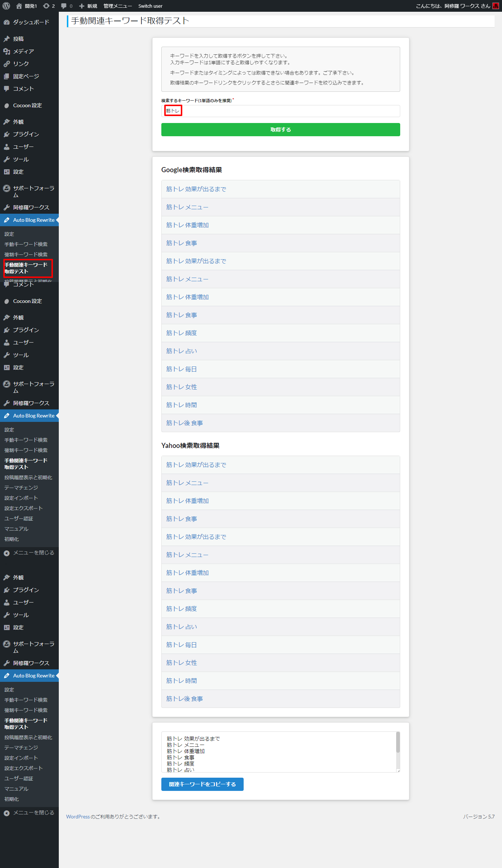502x868 pixels.
Task: Open 筋トレ後 食事 in Yahoo results
Action: [x=184, y=699]
